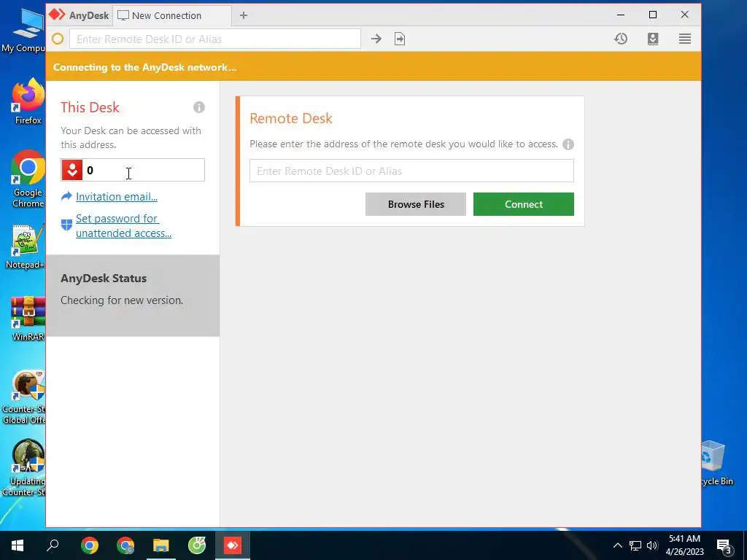This screenshot has height=560, width=747.
Task: Maximize the AnyDesk window
Action: point(653,15)
